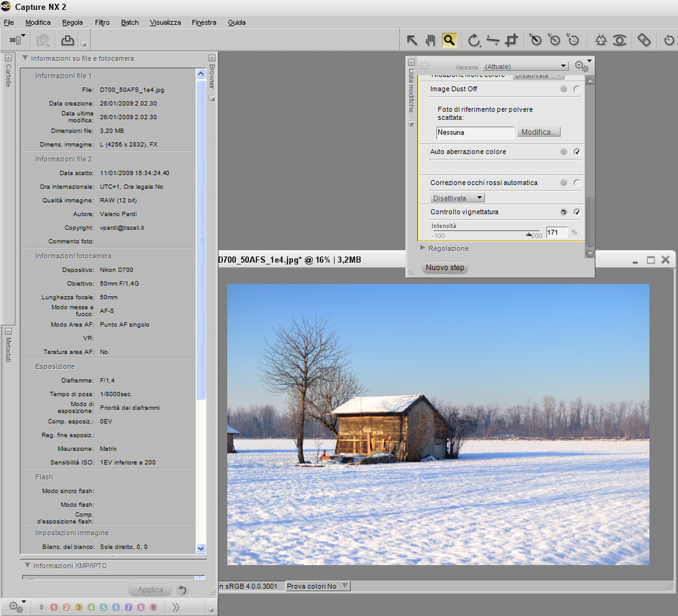
Task: Open the Filtro menu
Action: tap(102, 23)
